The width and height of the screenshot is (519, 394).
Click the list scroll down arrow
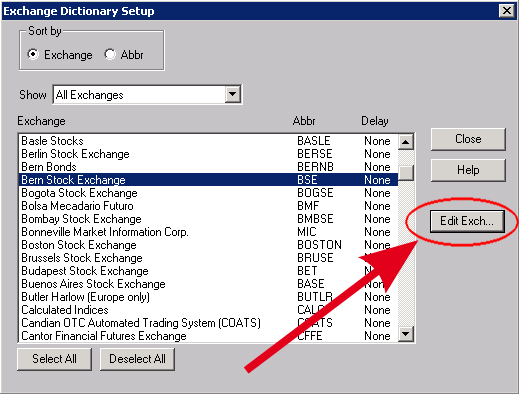coord(406,334)
